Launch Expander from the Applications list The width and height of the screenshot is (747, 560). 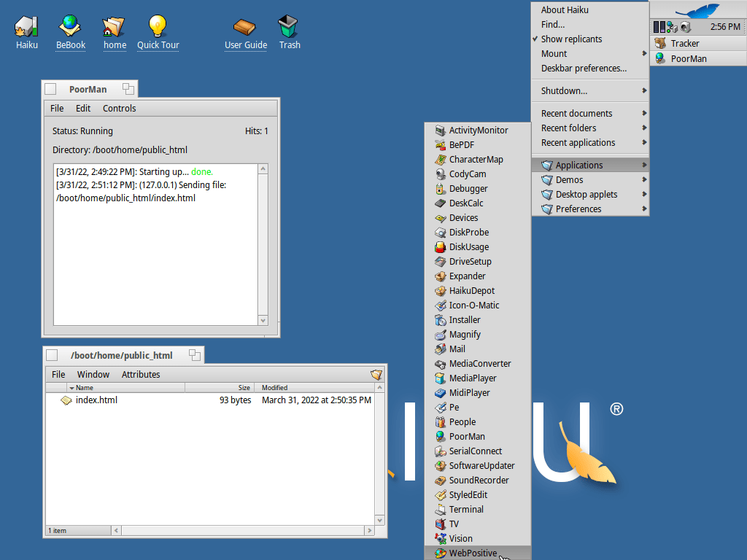pyautogui.click(x=478, y=276)
